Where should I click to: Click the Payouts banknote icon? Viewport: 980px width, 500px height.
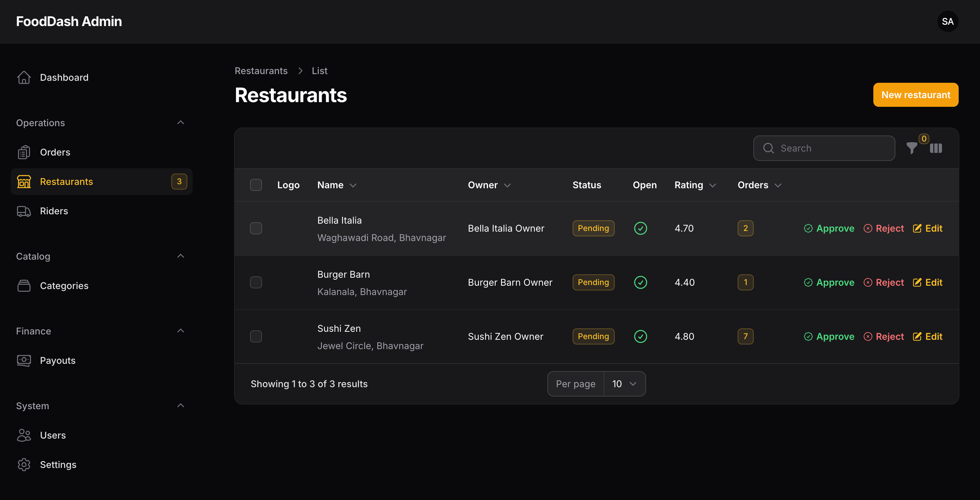click(24, 360)
